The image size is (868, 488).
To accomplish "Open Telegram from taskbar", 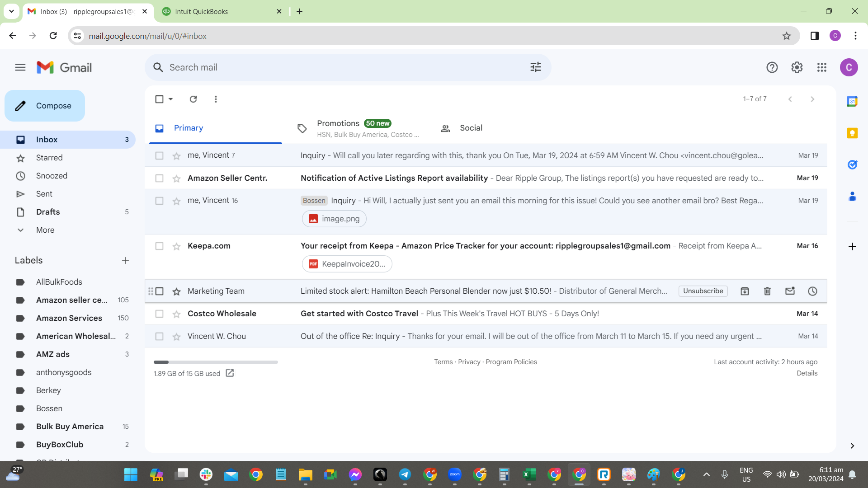I will click(405, 474).
